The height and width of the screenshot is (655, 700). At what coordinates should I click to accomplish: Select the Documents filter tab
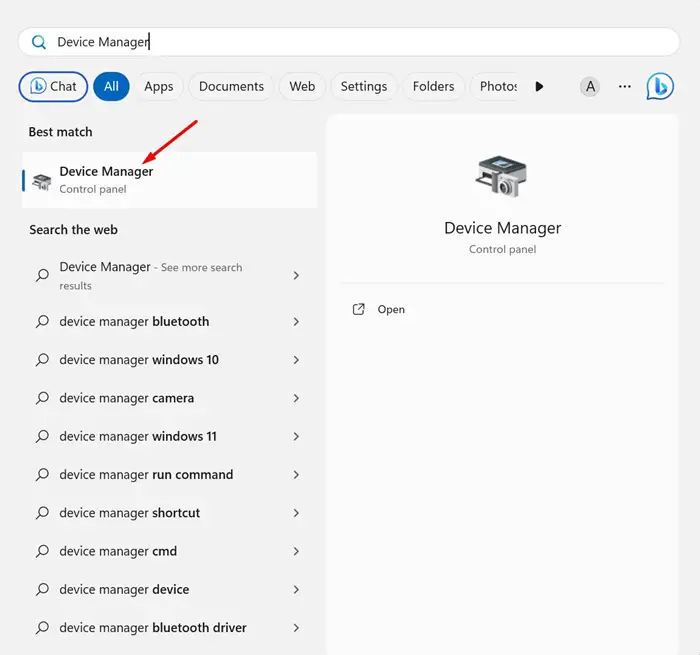coord(231,87)
